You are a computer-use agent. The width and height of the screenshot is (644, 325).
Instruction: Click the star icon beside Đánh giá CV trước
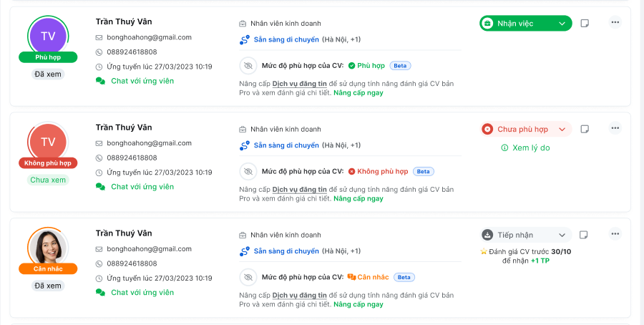pyautogui.click(x=484, y=251)
